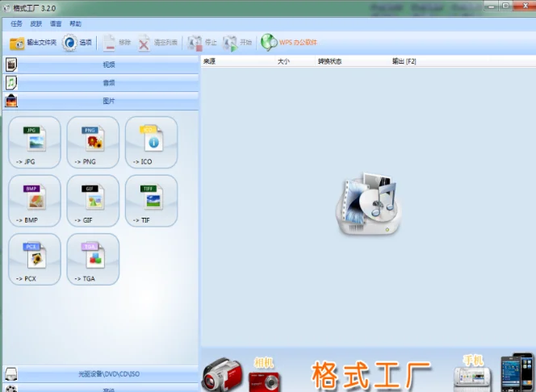Click the WPS 办公软件 link
The height and width of the screenshot is (392, 536).
[289, 43]
